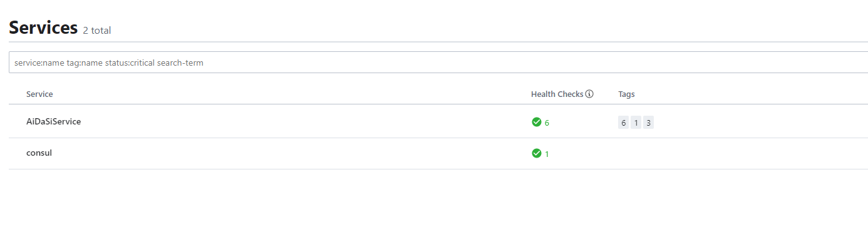The width and height of the screenshot is (868, 252).
Task: Select the tag badge labeled 3
Action: [648, 123]
